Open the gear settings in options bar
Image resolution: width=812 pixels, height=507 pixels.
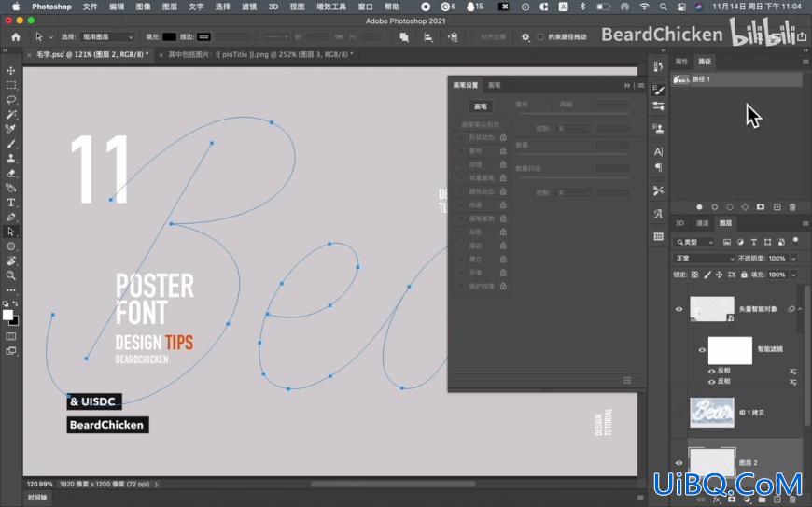(525, 37)
